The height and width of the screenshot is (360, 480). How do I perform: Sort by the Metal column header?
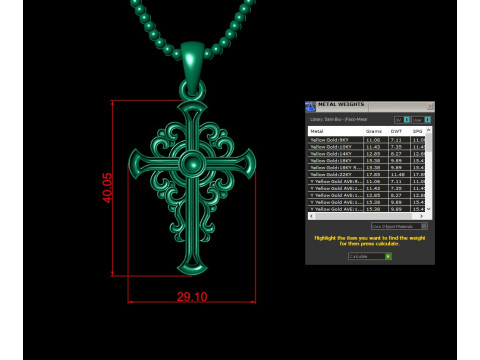[x=336, y=131]
